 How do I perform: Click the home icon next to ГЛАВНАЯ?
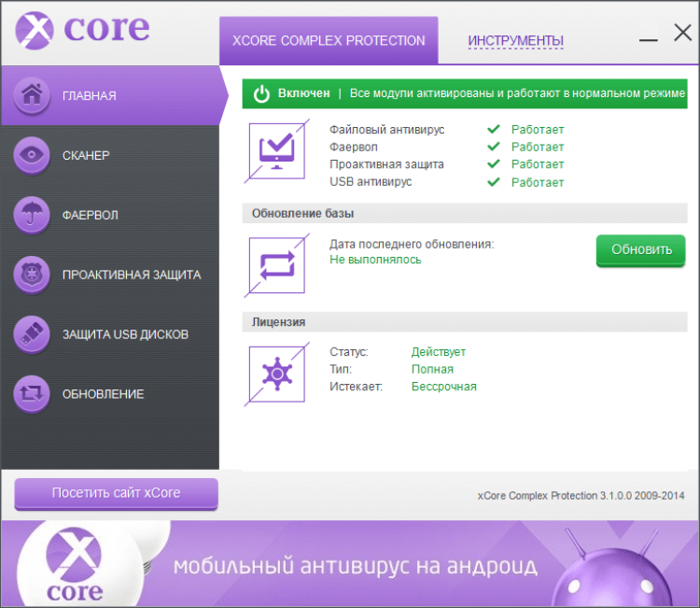32,94
